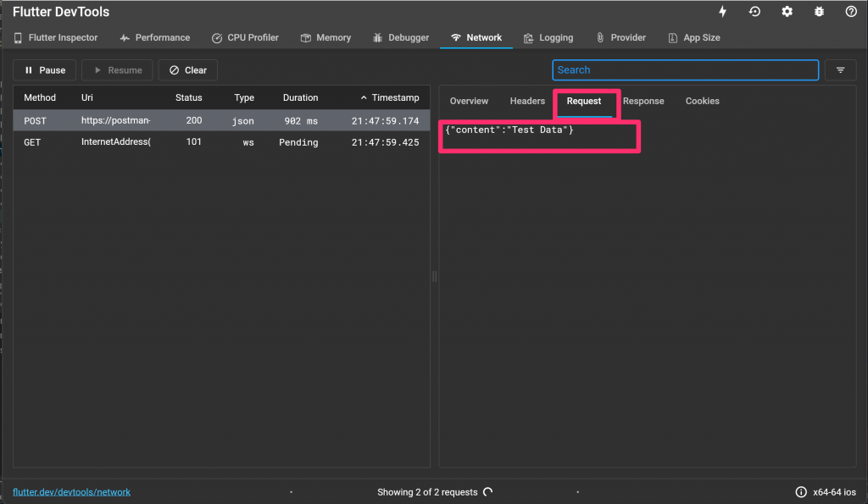Toggle Timestamp column sort order

(x=390, y=97)
